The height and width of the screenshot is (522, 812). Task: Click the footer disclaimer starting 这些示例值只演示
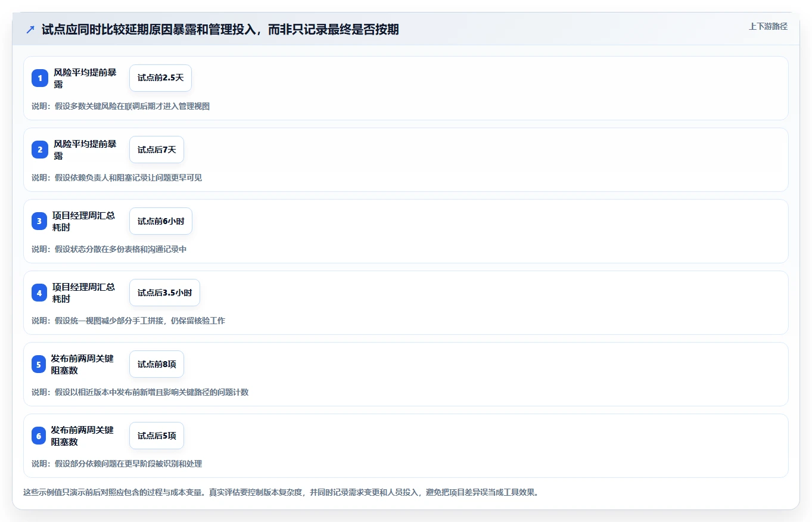[x=281, y=492]
